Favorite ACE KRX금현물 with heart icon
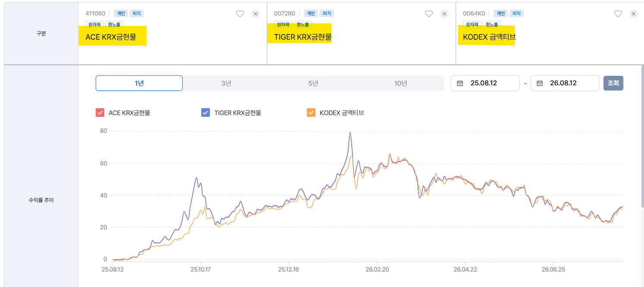The image size is (644, 287). click(x=240, y=14)
